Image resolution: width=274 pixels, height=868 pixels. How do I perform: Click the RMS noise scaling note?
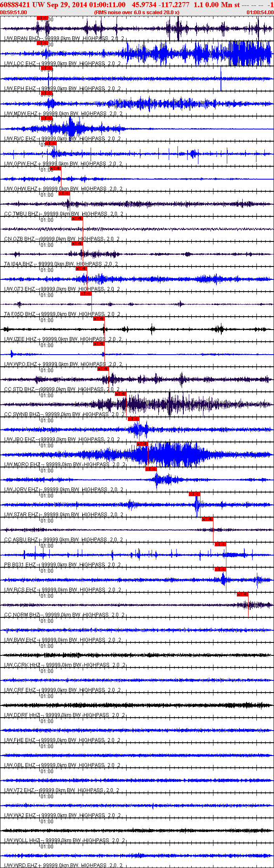pos(137,13)
